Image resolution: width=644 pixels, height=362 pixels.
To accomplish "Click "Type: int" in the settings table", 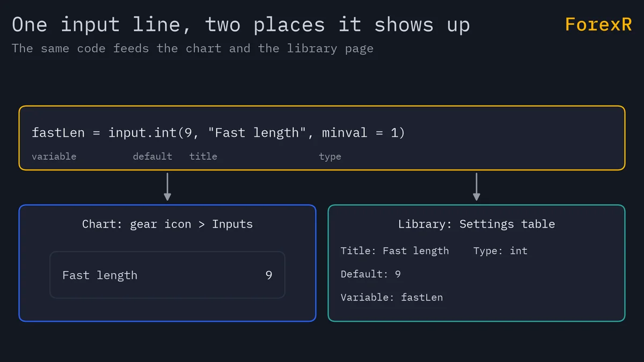I will (501, 251).
